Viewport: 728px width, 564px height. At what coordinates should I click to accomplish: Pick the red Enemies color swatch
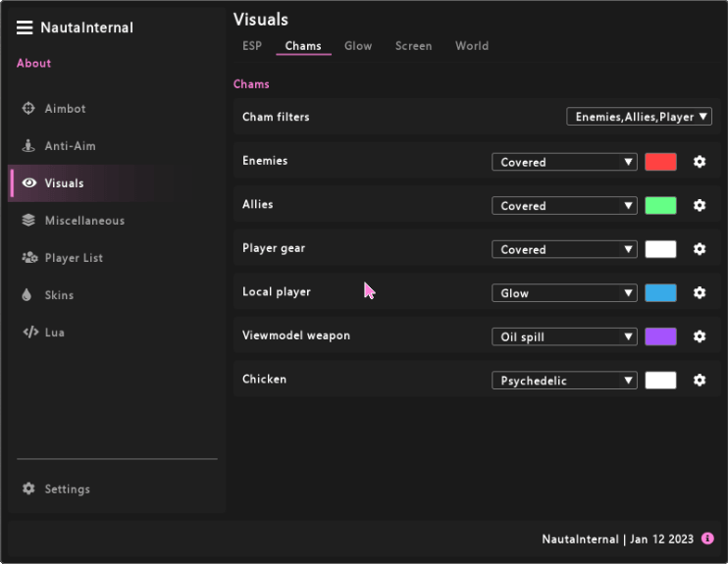tap(660, 162)
